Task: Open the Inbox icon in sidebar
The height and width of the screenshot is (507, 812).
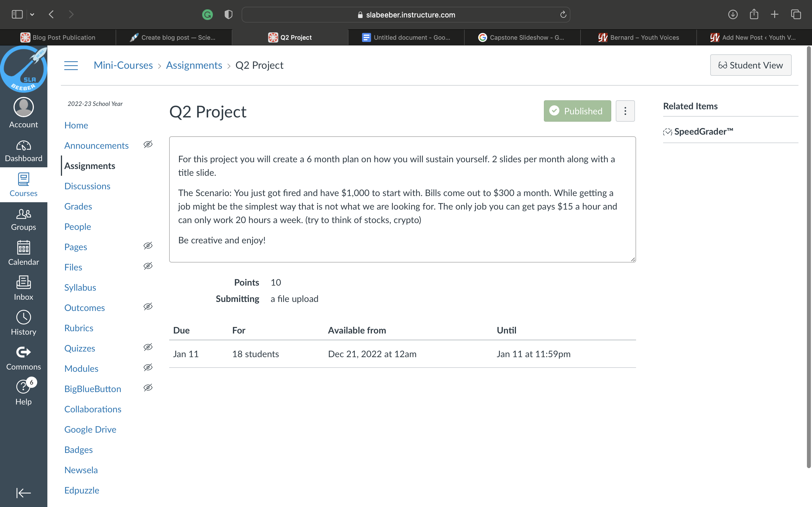Action: click(23, 288)
